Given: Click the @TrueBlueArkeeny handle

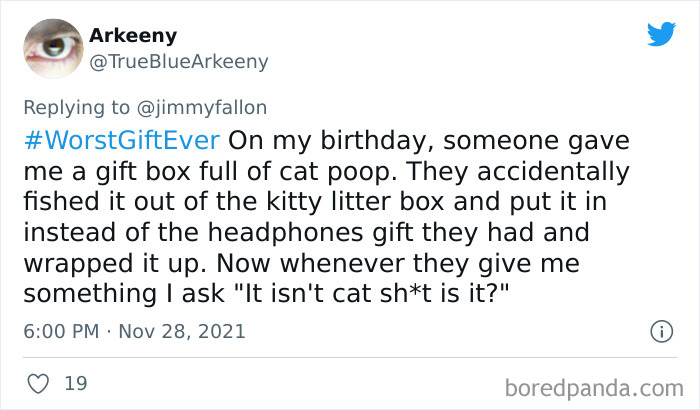Looking at the screenshot, I should (179, 62).
